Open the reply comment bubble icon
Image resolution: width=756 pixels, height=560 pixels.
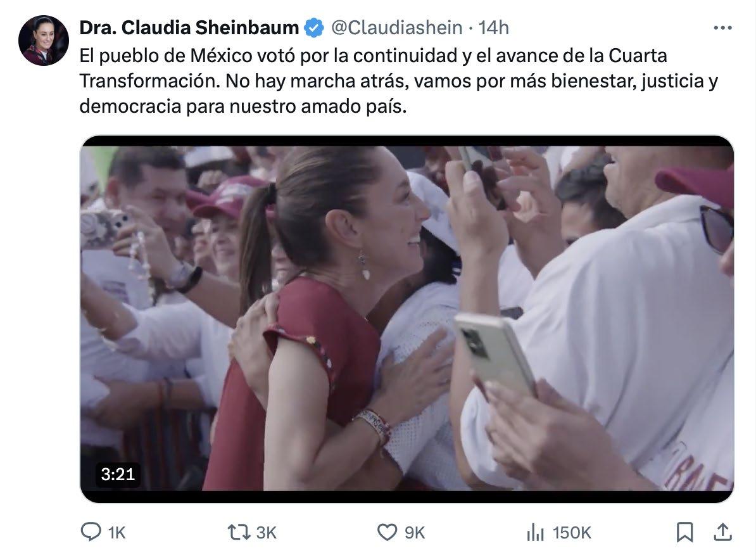[x=91, y=532]
